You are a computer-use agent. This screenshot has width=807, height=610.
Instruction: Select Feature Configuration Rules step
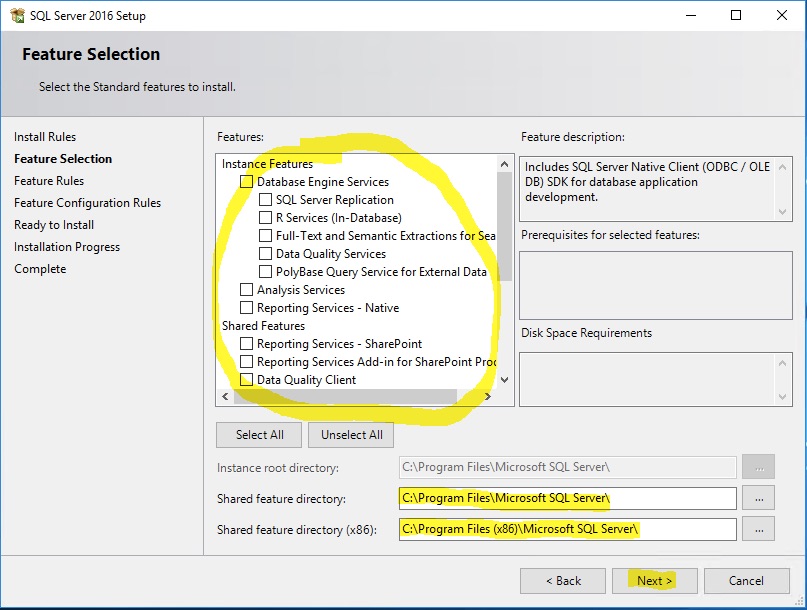coord(87,203)
